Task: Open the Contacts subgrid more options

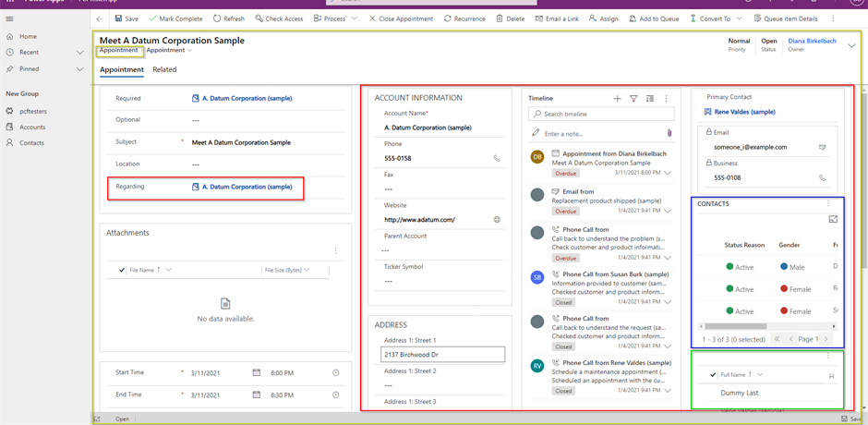Action: pos(828,204)
